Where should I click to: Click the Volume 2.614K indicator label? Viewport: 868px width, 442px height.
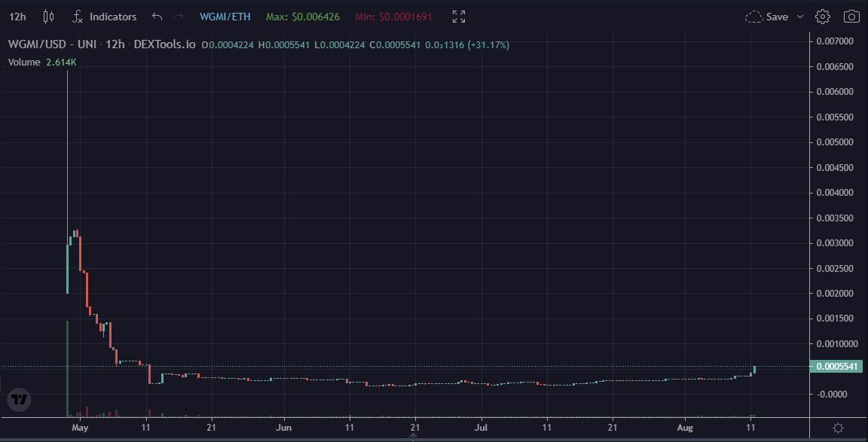(42, 62)
